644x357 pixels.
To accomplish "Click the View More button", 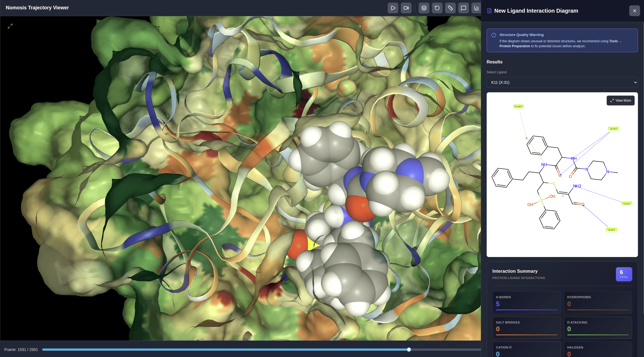I will 620,101.
